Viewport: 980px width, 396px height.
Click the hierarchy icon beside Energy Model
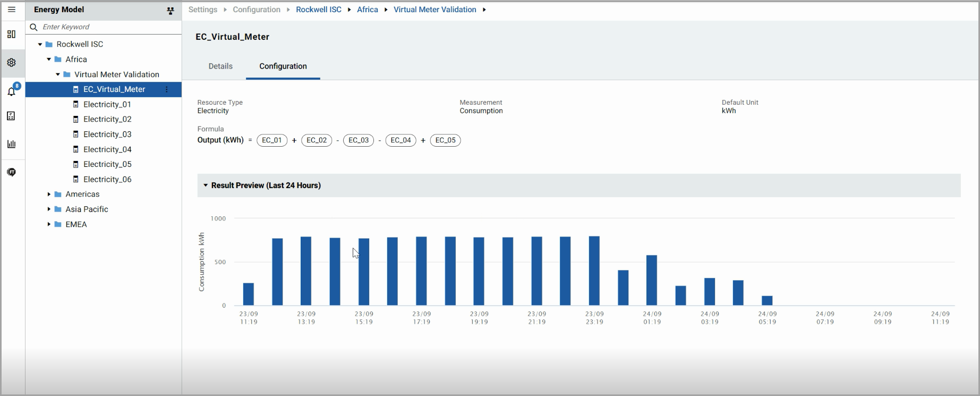coord(170,10)
